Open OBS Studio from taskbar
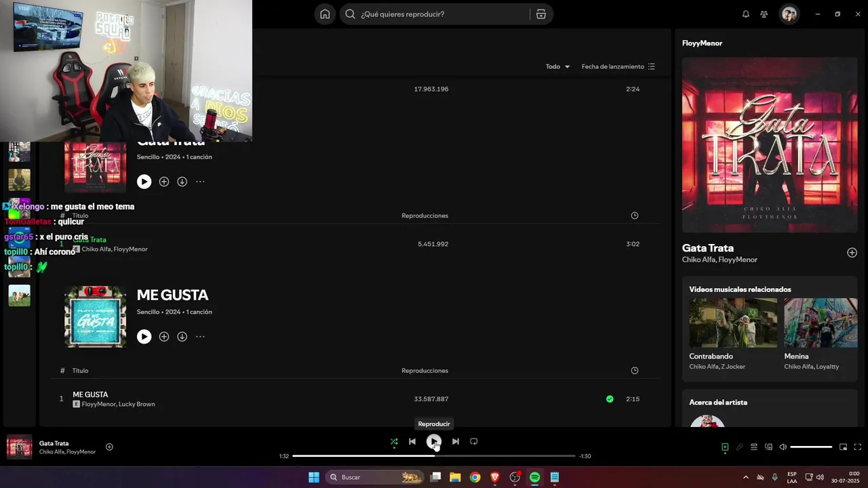The width and height of the screenshot is (868, 488). [515, 477]
